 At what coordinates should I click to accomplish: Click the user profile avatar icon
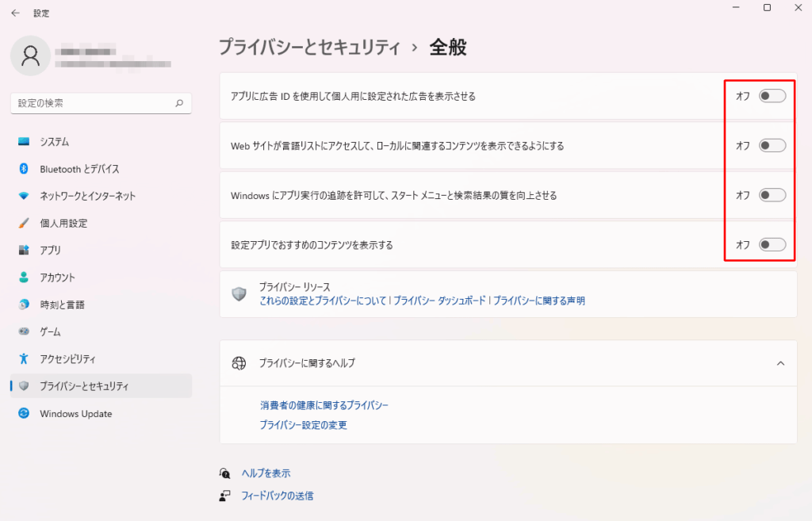coord(31,56)
